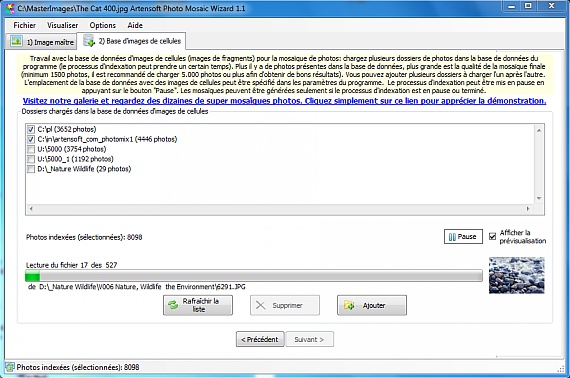Viewport: 570px width, 378px height.
Task: Check the U:\5000 (3754 photos) folder
Action: click(x=31, y=149)
